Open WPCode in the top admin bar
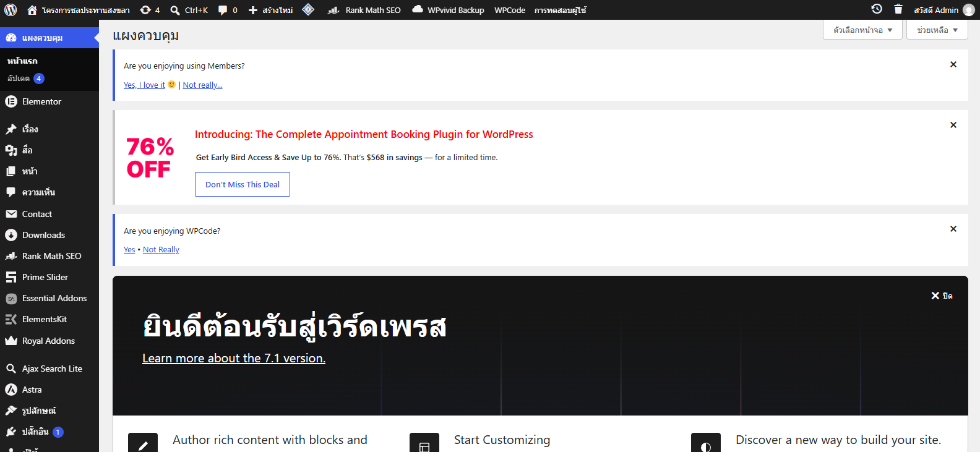The width and height of the screenshot is (980, 452). [x=510, y=10]
